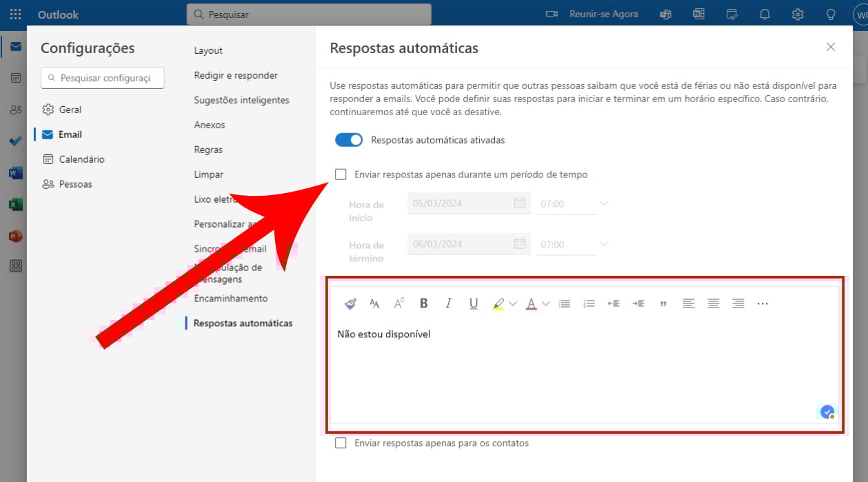The height and width of the screenshot is (482, 868).
Task: Apply italic formatting in editor toolbar
Action: (x=449, y=303)
